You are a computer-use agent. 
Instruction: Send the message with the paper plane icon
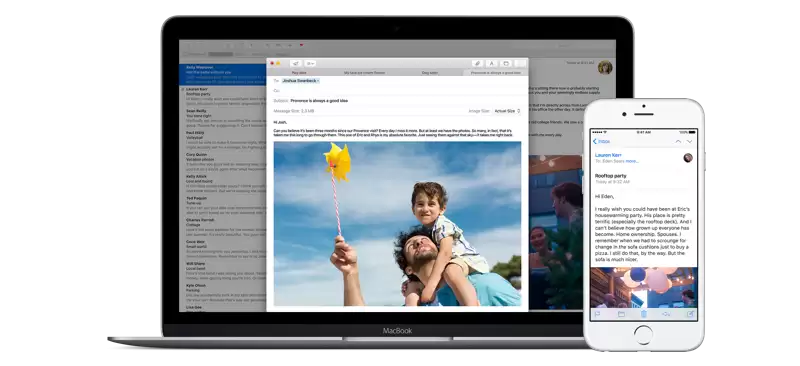[x=295, y=63]
